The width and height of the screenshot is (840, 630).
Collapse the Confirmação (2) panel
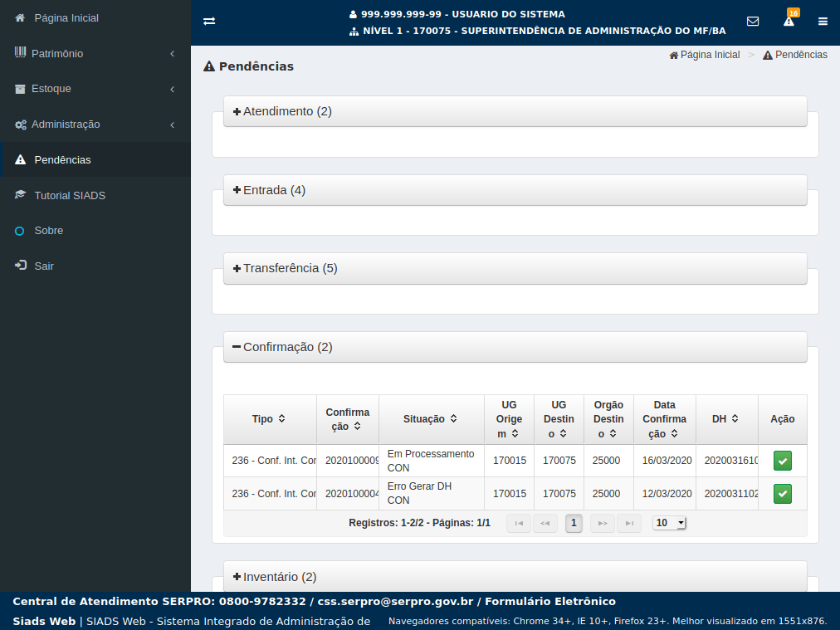click(x=515, y=347)
